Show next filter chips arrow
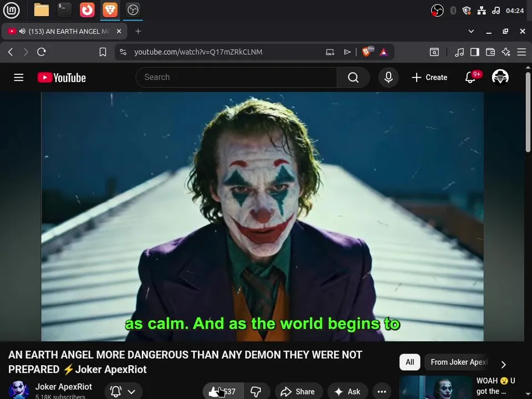 [x=504, y=365]
